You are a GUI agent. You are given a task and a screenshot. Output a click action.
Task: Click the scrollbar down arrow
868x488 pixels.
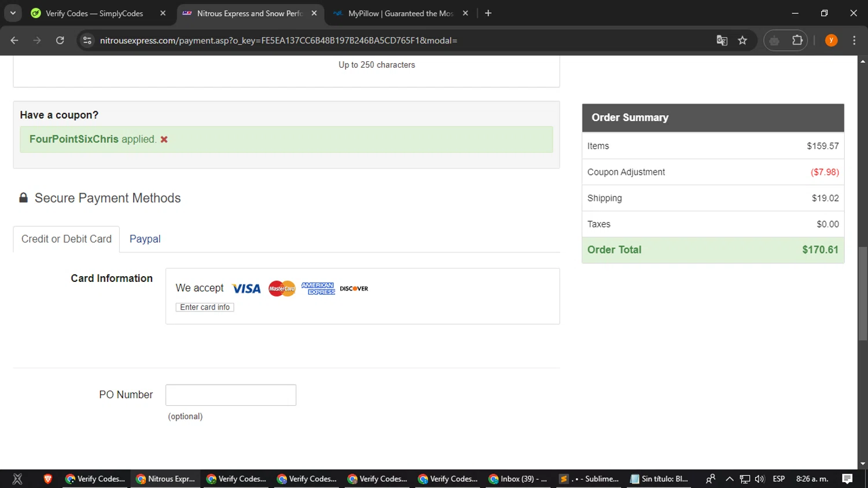pos(863,464)
